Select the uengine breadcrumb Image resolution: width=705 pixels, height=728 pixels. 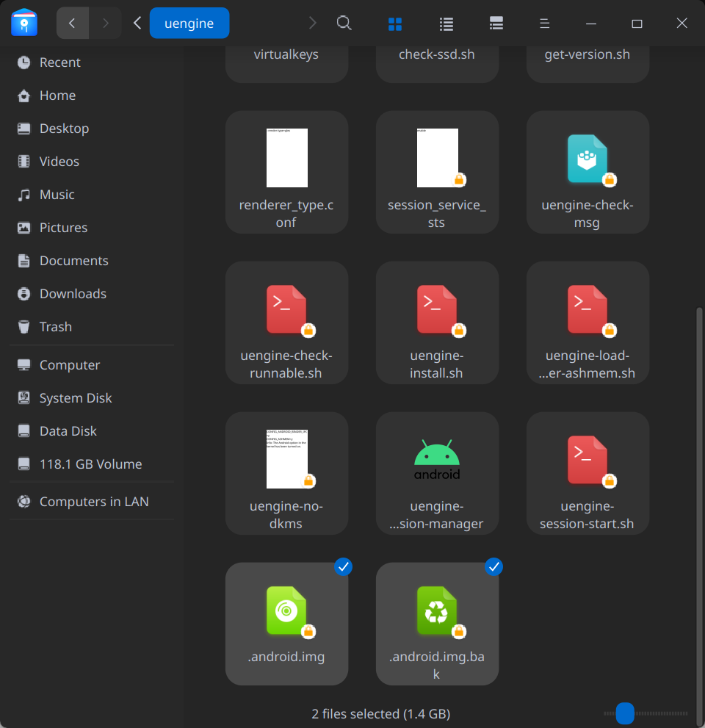pyautogui.click(x=189, y=23)
